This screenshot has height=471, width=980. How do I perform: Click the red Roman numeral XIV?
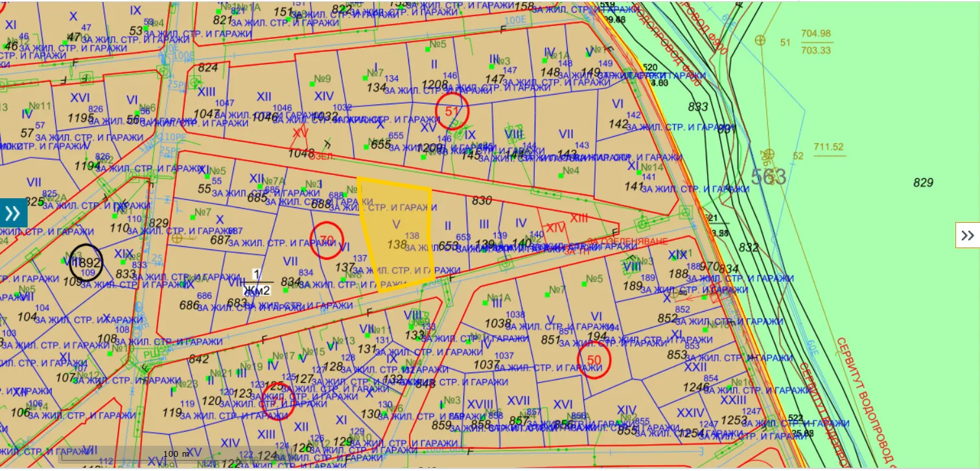point(556,228)
